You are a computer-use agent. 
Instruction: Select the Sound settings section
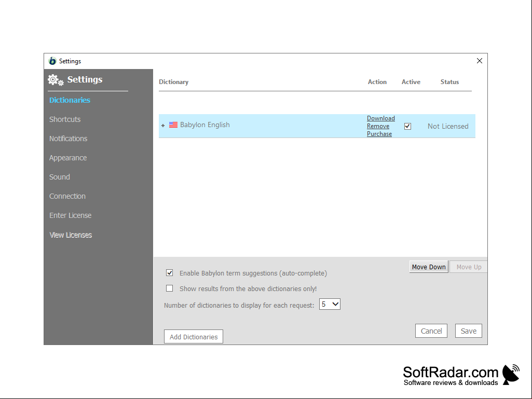[x=59, y=177]
